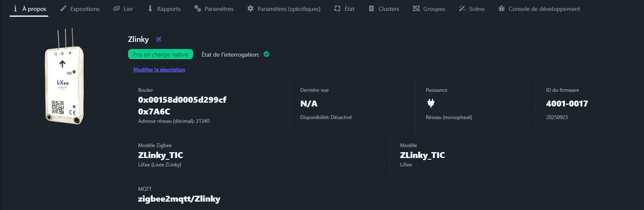Click the green interview status checkmark icon
This screenshot has width=644, height=210.
(266, 54)
